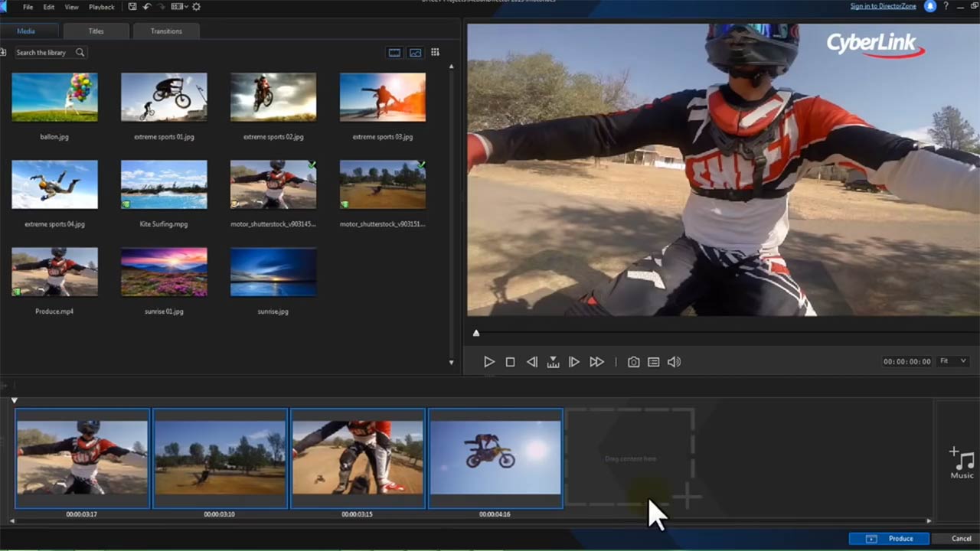
Task: Expand the Fit zoom dropdown
Action: click(953, 361)
